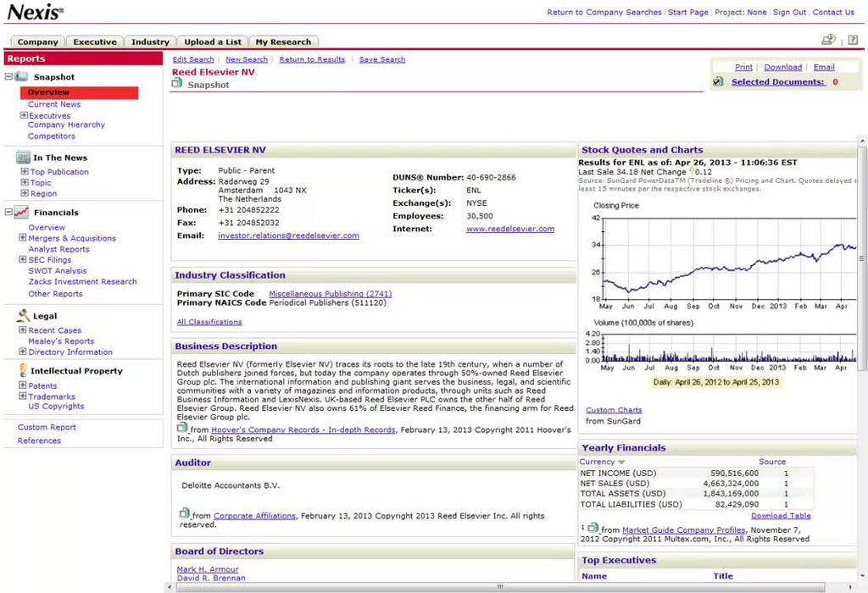The width and height of the screenshot is (868, 593).
Task: Click the help question mark icon
Action: [x=853, y=40]
